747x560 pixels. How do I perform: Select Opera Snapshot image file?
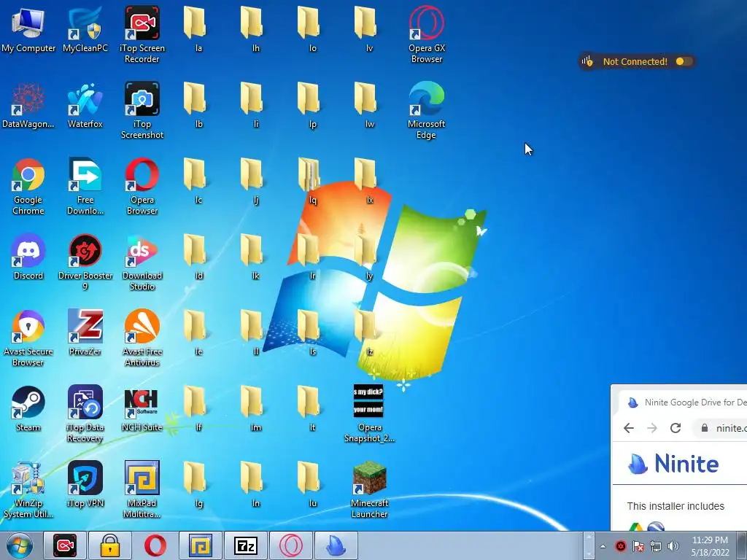369,414
